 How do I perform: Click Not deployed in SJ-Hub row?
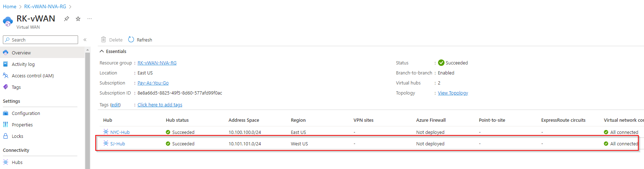[430, 144]
